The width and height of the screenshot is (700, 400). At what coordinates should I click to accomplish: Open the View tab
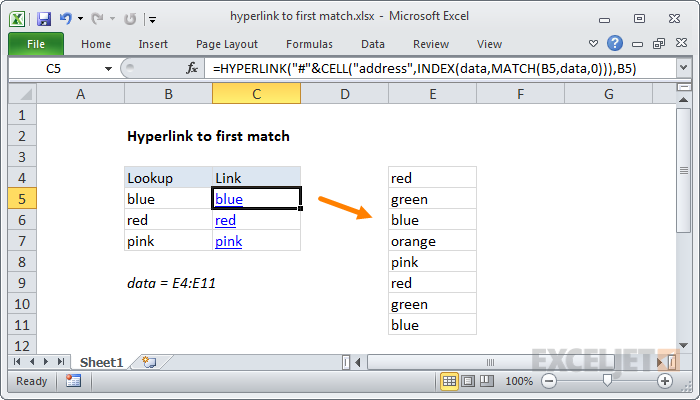489,44
